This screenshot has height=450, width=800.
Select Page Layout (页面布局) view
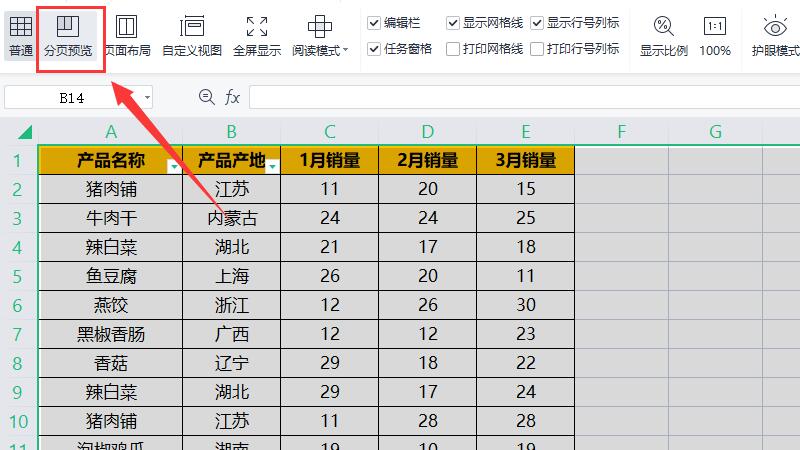click(x=127, y=35)
